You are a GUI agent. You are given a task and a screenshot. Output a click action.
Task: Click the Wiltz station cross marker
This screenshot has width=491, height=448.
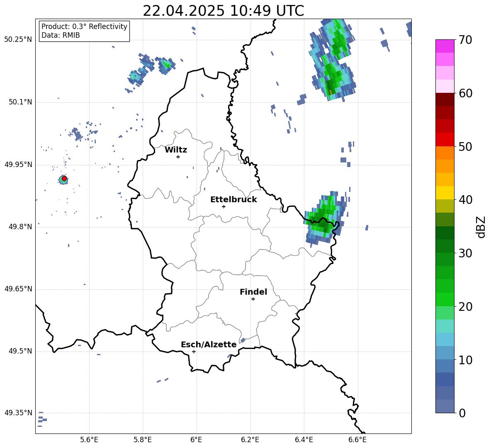(x=178, y=157)
